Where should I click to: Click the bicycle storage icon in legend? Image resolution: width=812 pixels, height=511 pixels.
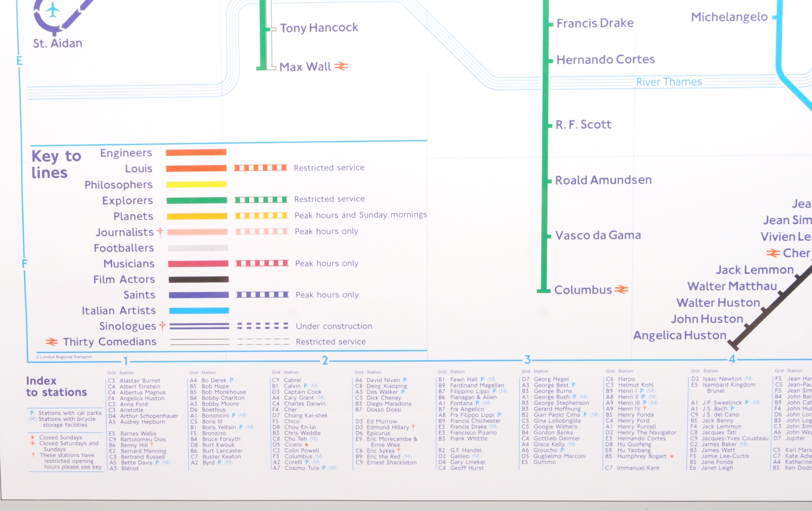(x=32, y=419)
